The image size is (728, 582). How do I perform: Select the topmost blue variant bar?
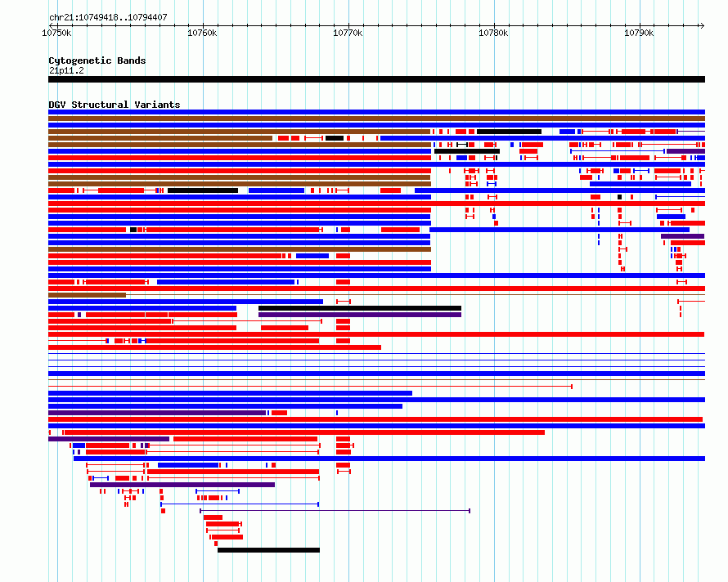click(376, 112)
